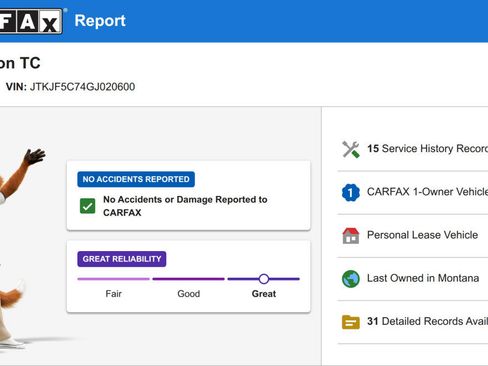488x366 pixels.
Task: Click the vehicle title ending in 'TC'
Action: pos(20,63)
